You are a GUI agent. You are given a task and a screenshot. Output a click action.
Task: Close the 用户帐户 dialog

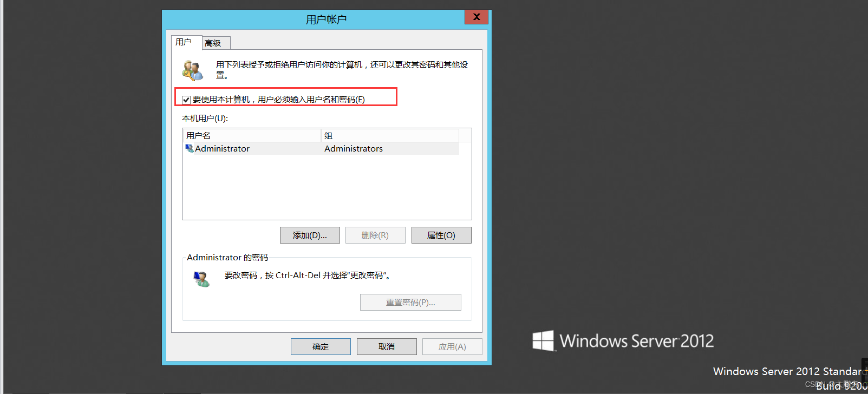[x=477, y=17]
